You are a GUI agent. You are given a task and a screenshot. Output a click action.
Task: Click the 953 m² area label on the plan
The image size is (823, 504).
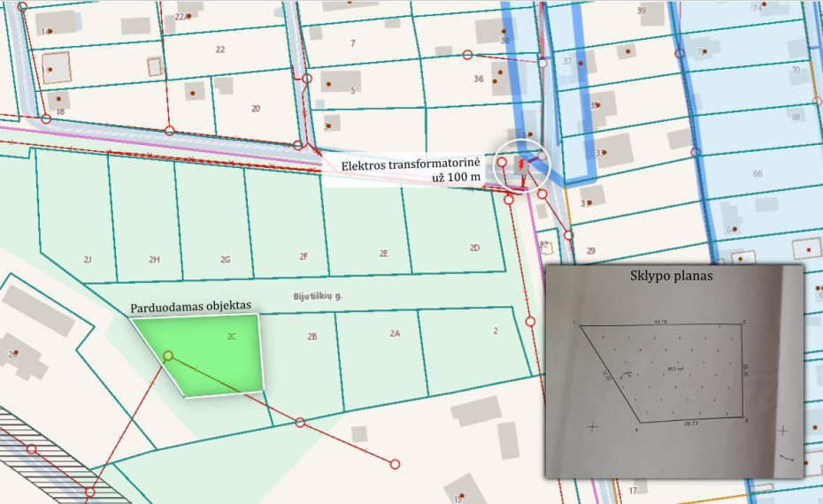point(675,369)
